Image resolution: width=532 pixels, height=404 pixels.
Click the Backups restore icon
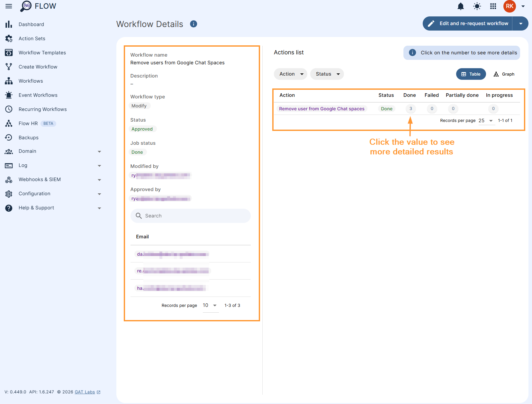(9, 138)
